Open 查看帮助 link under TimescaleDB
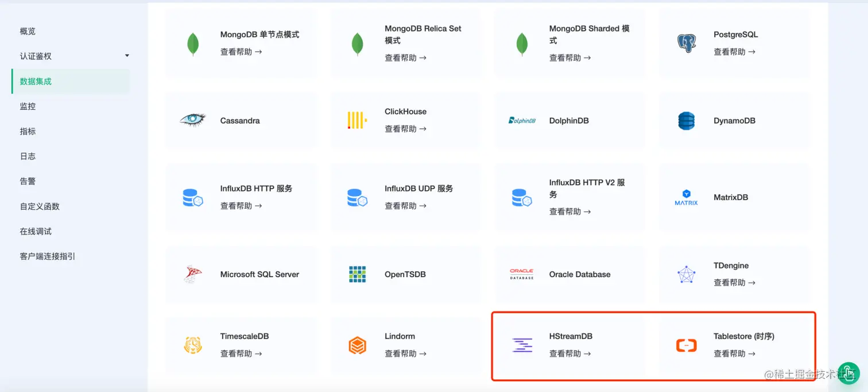868x392 pixels. coord(241,353)
